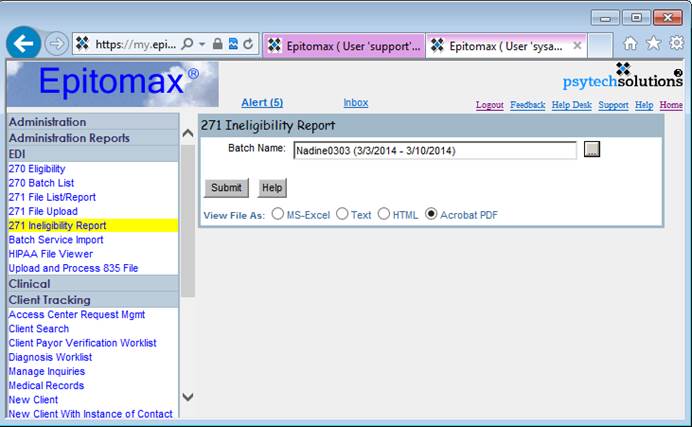Open favorites with the star icon
692x427 pixels.
point(653,43)
